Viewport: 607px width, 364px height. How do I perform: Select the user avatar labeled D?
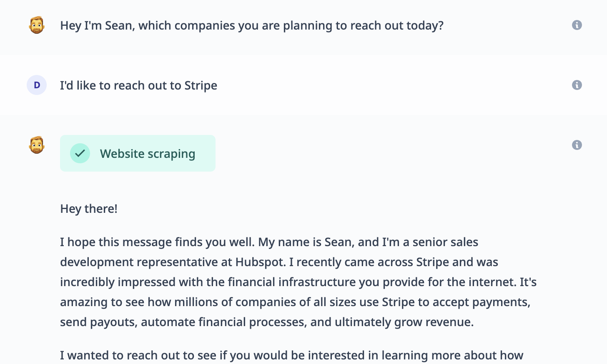point(37,85)
